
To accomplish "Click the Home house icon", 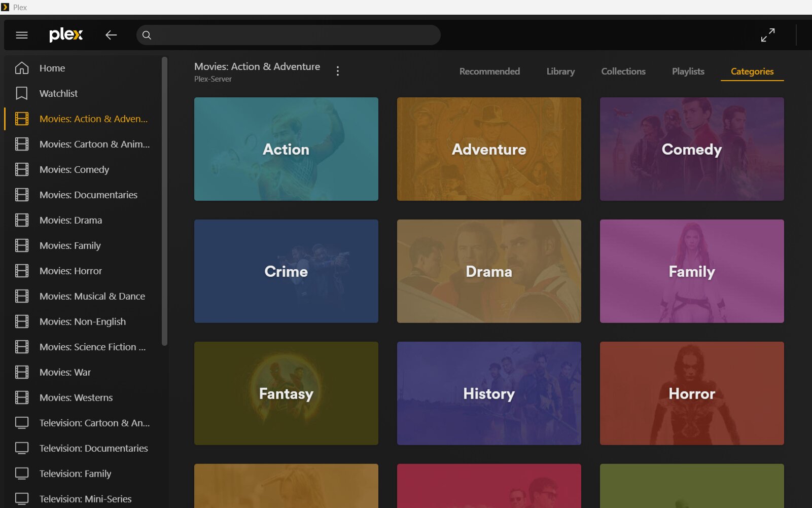I will click(22, 68).
